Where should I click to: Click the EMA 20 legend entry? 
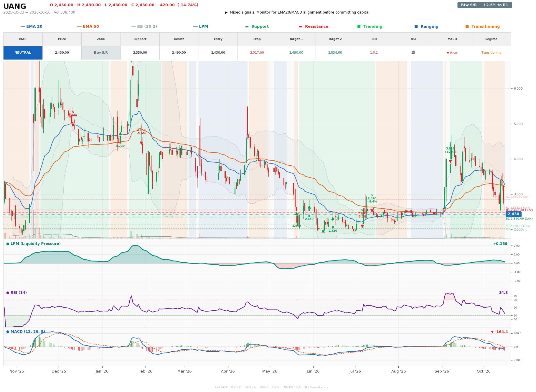click(31, 27)
